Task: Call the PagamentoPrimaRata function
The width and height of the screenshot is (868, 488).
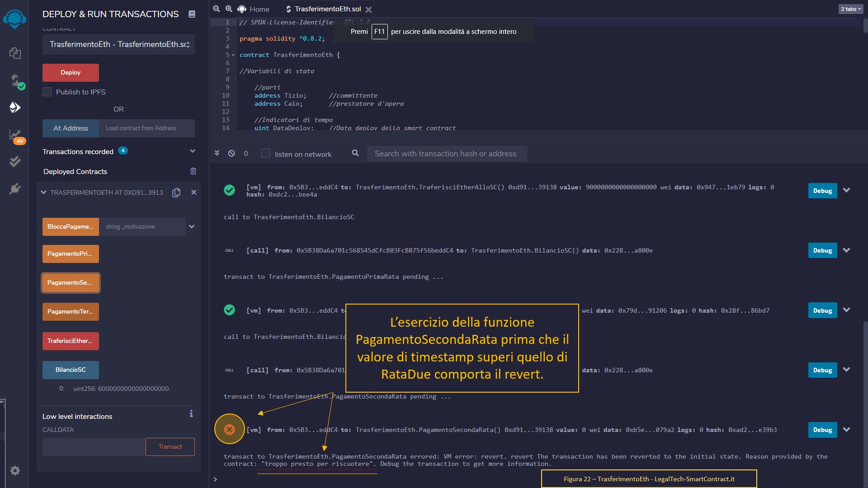Action: (71, 254)
